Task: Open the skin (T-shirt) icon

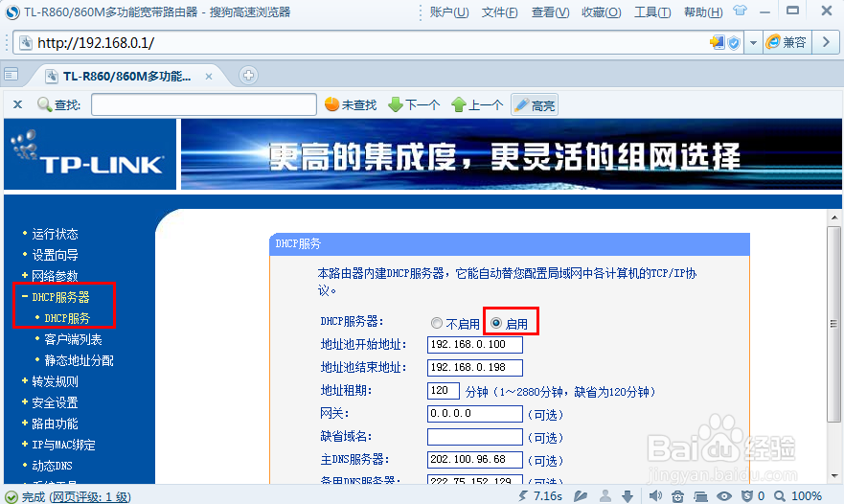Action: (741, 11)
